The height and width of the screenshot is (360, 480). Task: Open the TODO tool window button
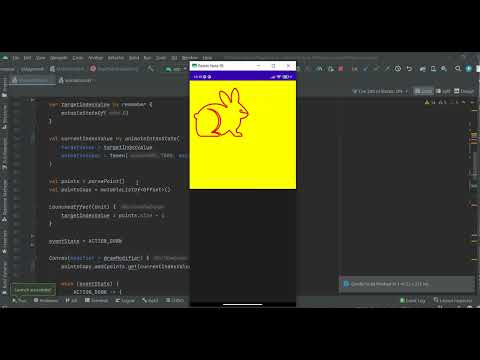click(x=175, y=300)
